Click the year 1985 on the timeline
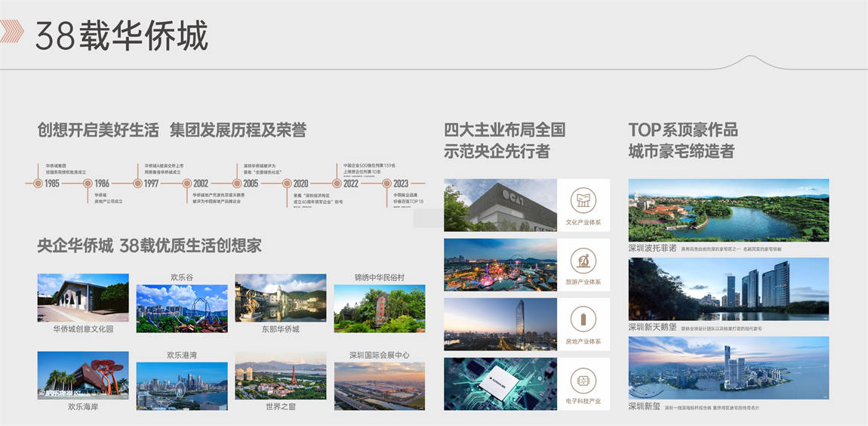Screen dimensions: 868x426 click(x=52, y=184)
